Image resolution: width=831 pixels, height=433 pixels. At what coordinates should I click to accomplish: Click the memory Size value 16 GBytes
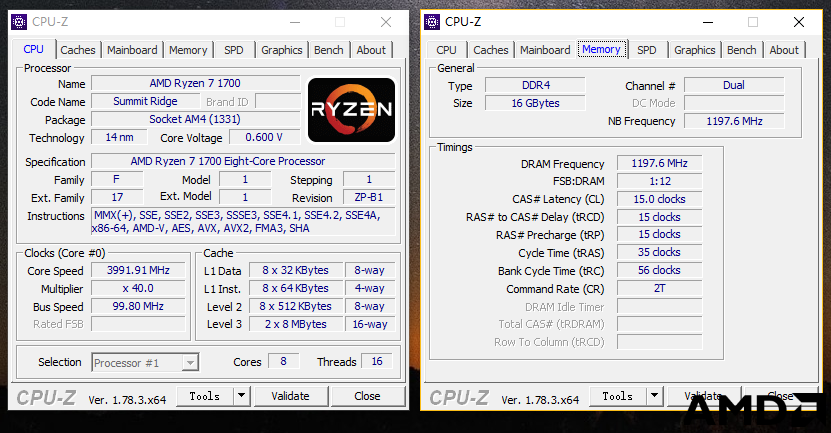point(536,103)
